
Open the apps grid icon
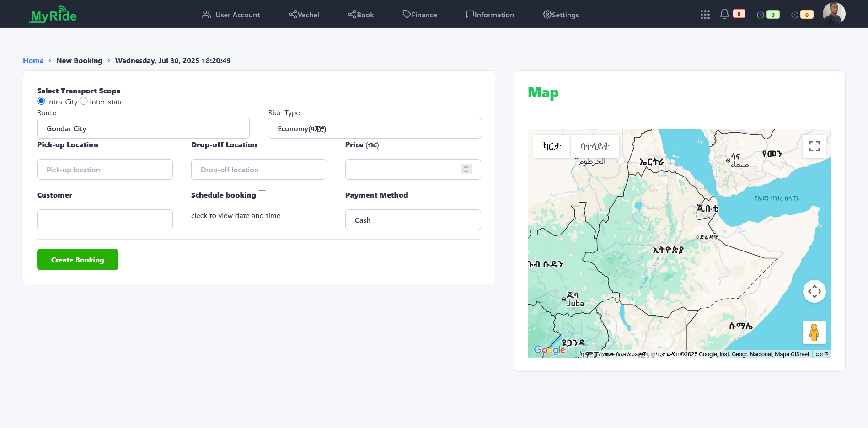[705, 15]
